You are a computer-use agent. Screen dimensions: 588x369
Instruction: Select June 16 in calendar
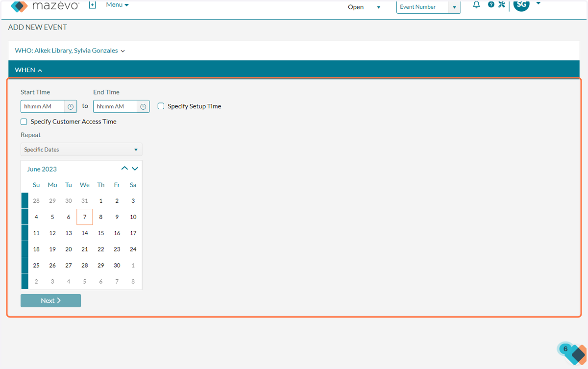[x=117, y=233]
